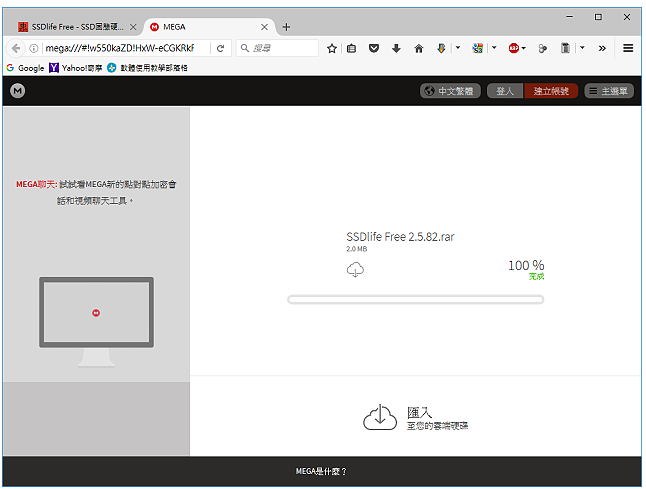Reload the page with refresh icon
Screen dimensions: 646x489
pos(220,48)
